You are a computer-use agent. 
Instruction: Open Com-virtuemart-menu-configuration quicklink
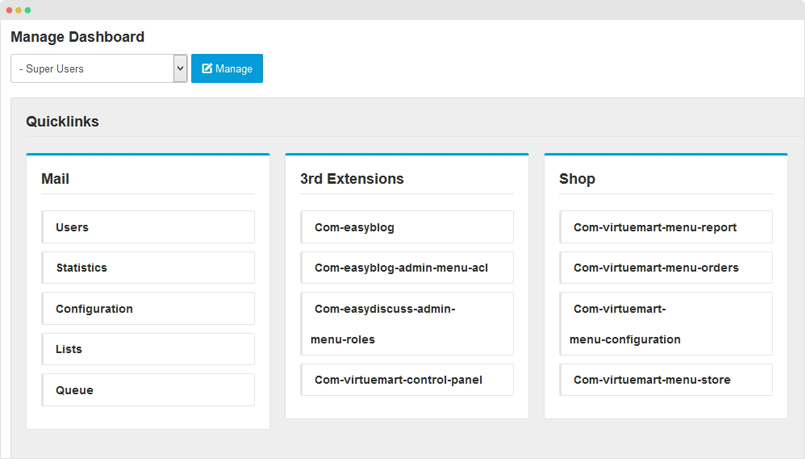(x=666, y=324)
